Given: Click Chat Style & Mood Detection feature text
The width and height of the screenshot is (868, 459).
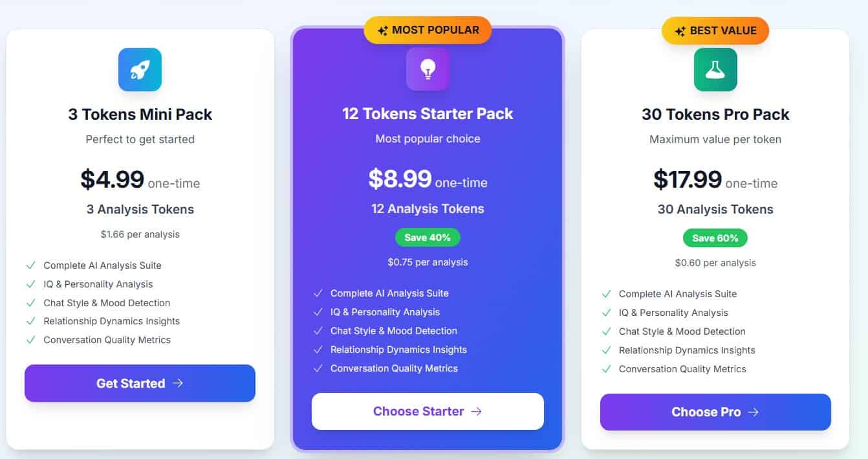Looking at the screenshot, I should [107, 302].
